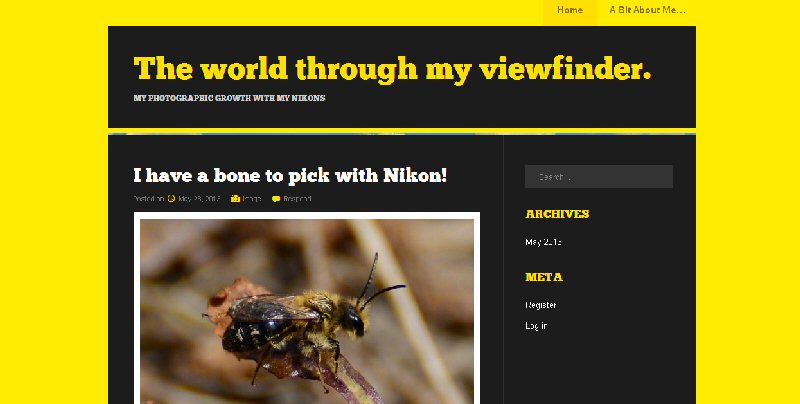Click the bee macro photograph

pos(307,310)
